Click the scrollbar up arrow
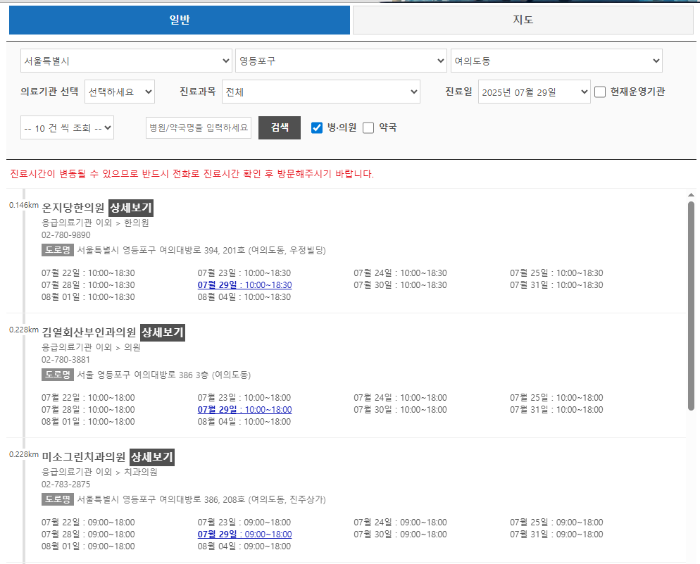Image resolution: width=700 pixels, height=564 pixels. pyautogui.click(x=691, y=195)
